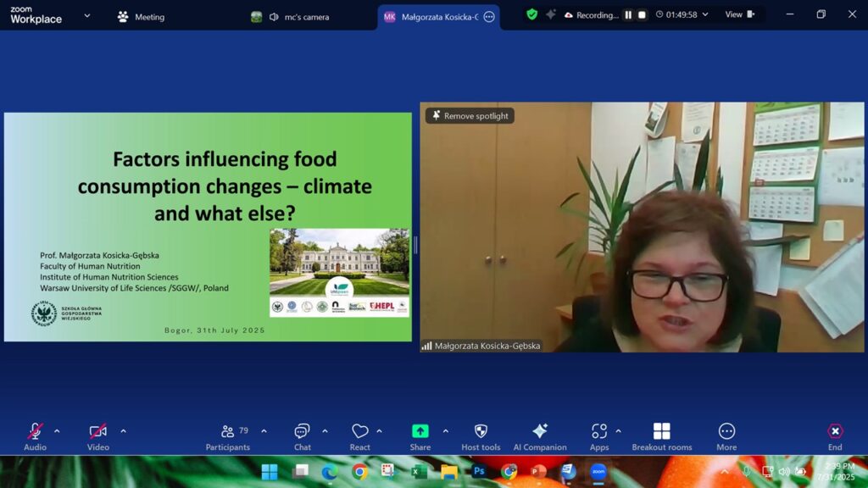The width and height of the screenshot is (868, 488).
Task: Open the Zoom Workplace dropdown arrow
Action: pyautogui.click(x=86, y=15)
